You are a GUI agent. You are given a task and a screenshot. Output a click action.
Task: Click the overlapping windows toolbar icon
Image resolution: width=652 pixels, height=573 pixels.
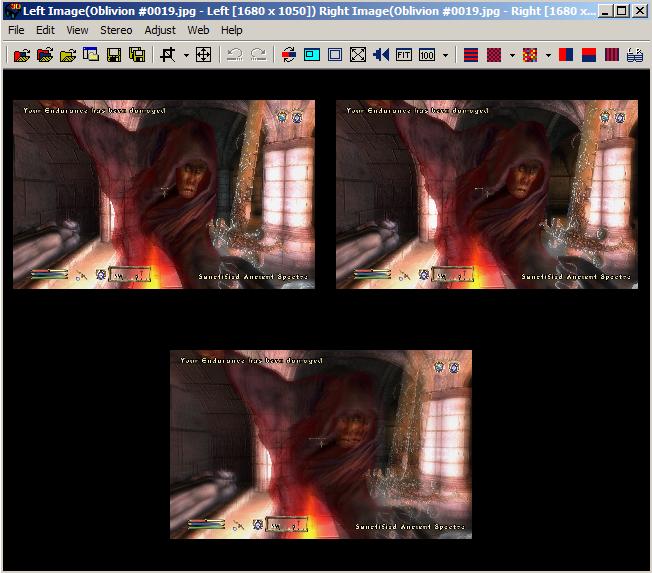pos(91,55)
